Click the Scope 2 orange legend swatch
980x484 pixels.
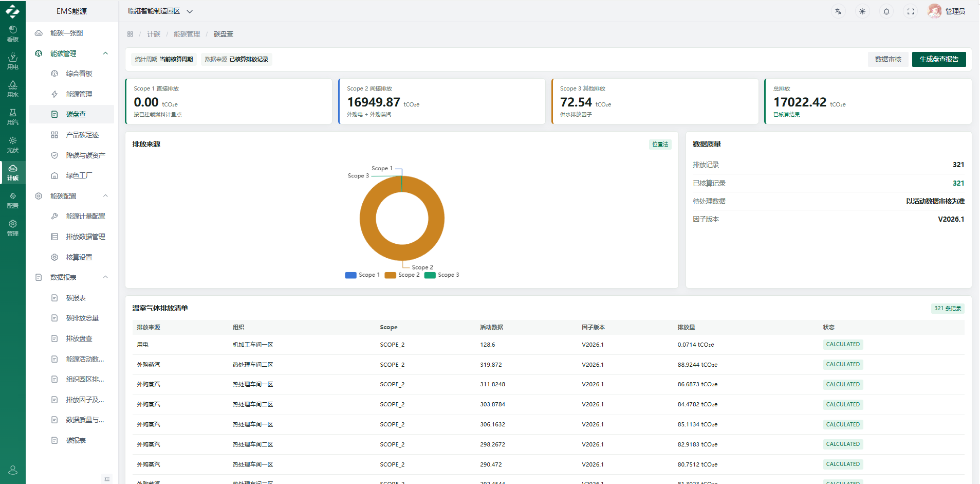tap(391, 275)
